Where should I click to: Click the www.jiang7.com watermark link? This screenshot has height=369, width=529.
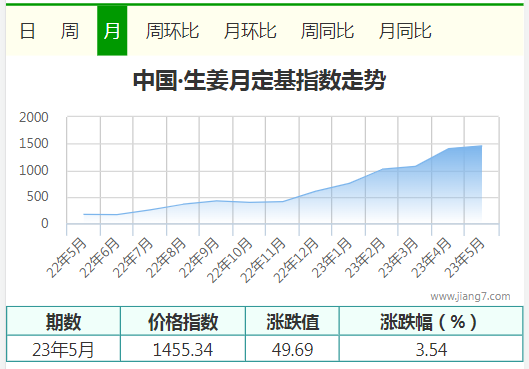(x=470, y=296)
